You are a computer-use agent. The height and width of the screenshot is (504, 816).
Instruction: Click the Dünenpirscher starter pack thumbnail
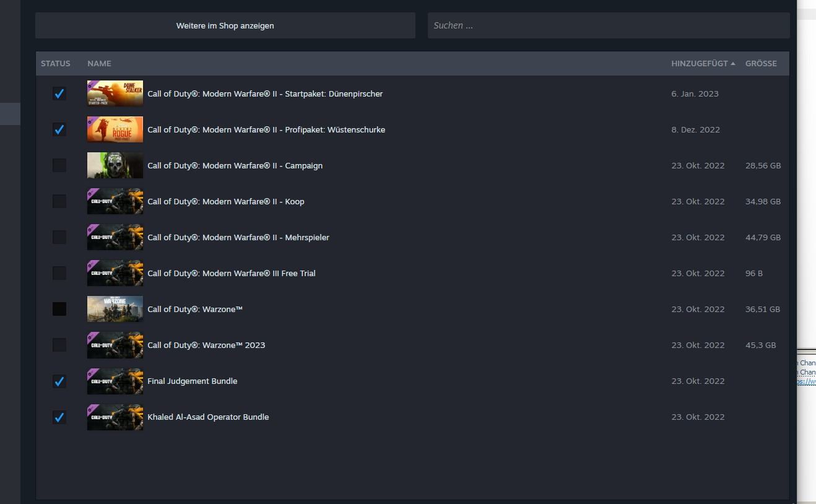(x=115, y=93)
